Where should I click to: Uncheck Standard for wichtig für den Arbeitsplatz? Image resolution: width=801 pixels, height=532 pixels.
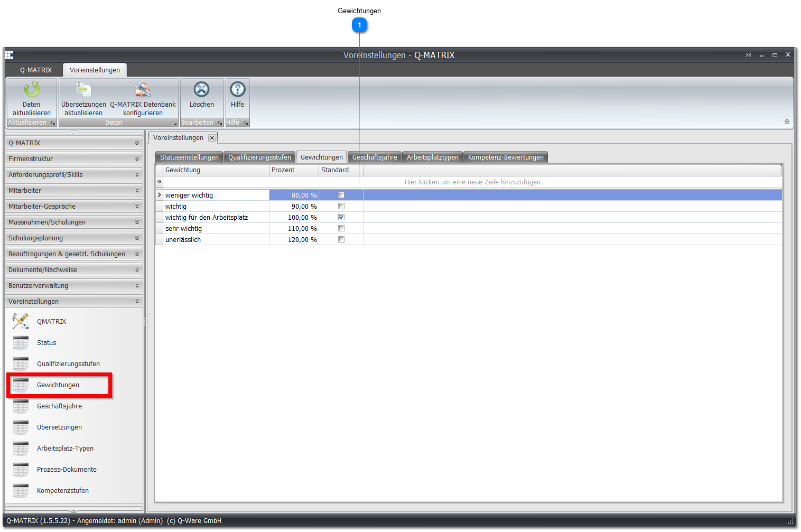point(341,218)
